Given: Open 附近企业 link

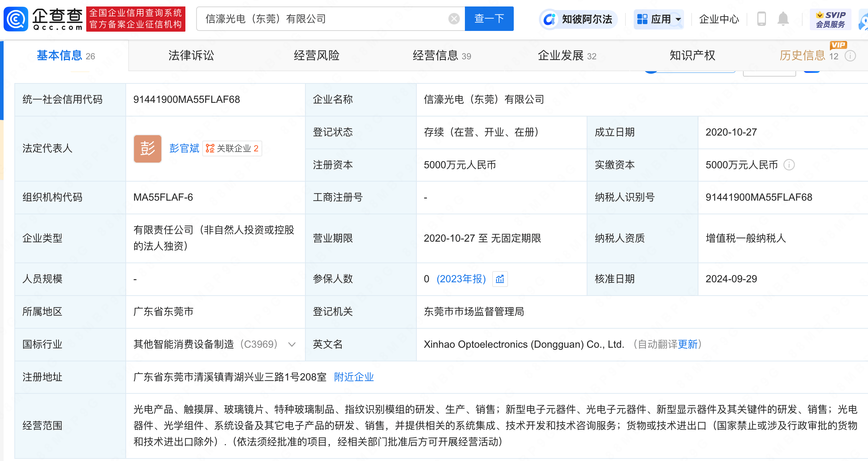Looking at the screenshot, I should (354, 377).
